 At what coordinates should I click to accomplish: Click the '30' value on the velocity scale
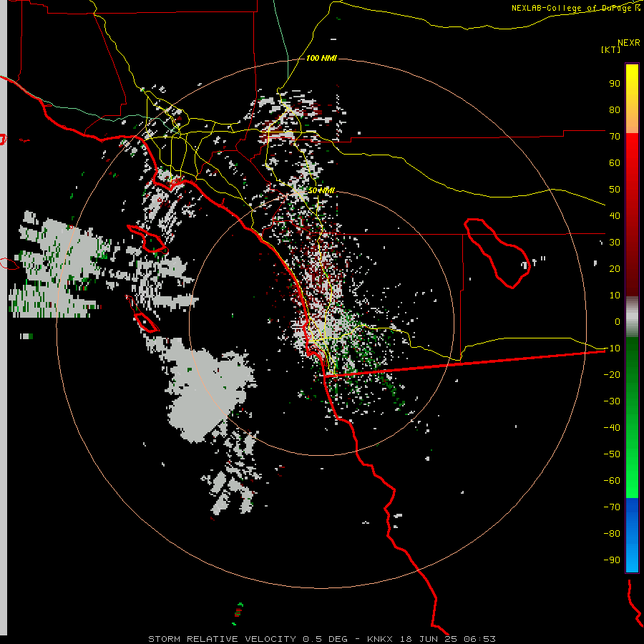[x=615, y=243]
